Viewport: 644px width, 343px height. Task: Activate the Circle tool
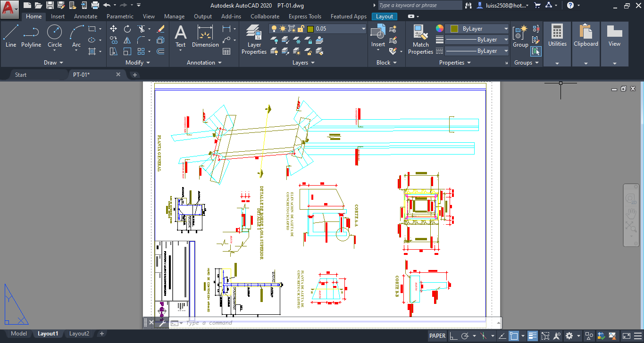pyautogui.click(x=55, y=36)
